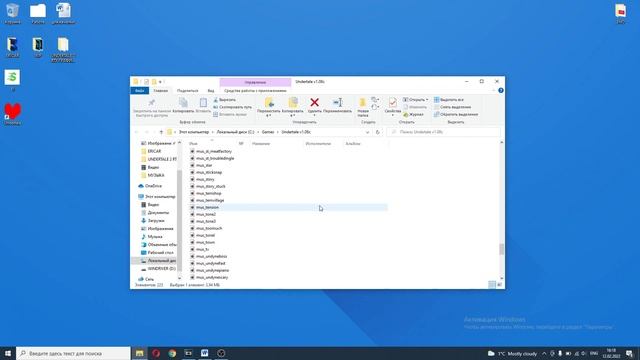Select file mus_toriel

[205, 236]
